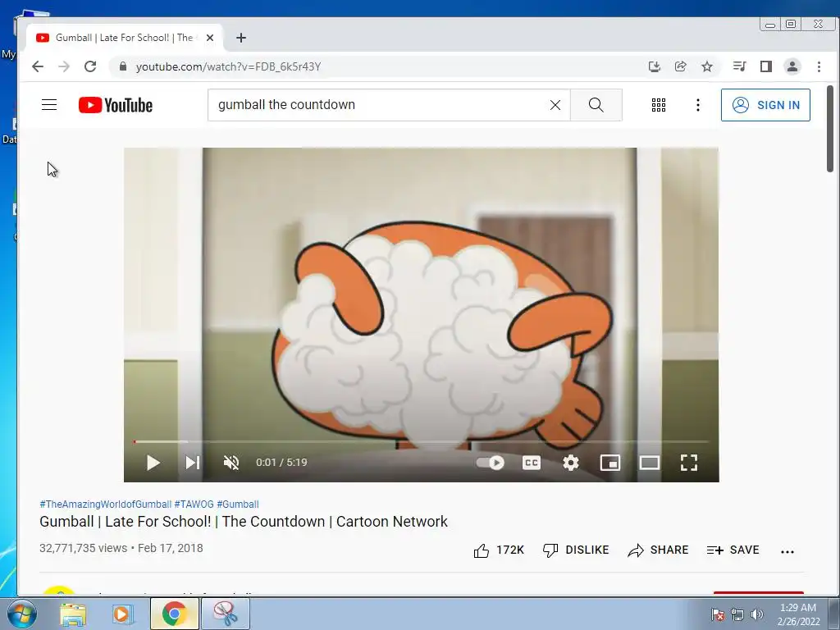This screenshot has height=630, width=840.
Task: Unmute the video audio
Action: [231, 463]
